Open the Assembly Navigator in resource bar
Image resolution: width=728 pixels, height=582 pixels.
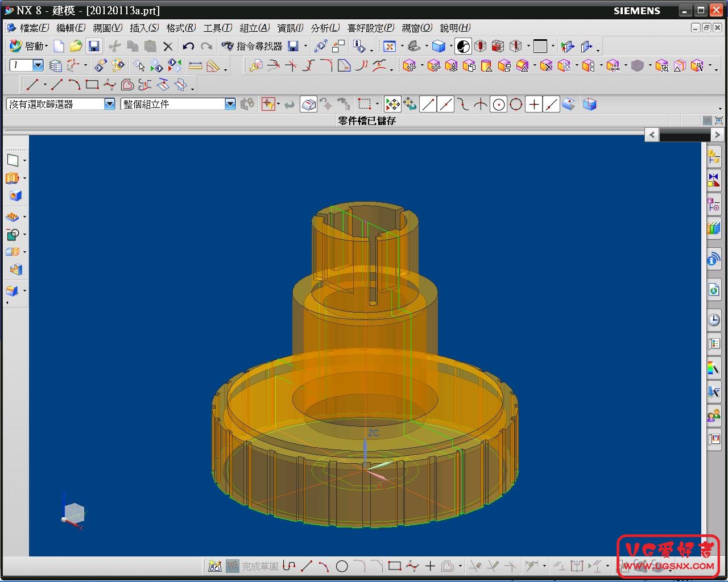714,157
